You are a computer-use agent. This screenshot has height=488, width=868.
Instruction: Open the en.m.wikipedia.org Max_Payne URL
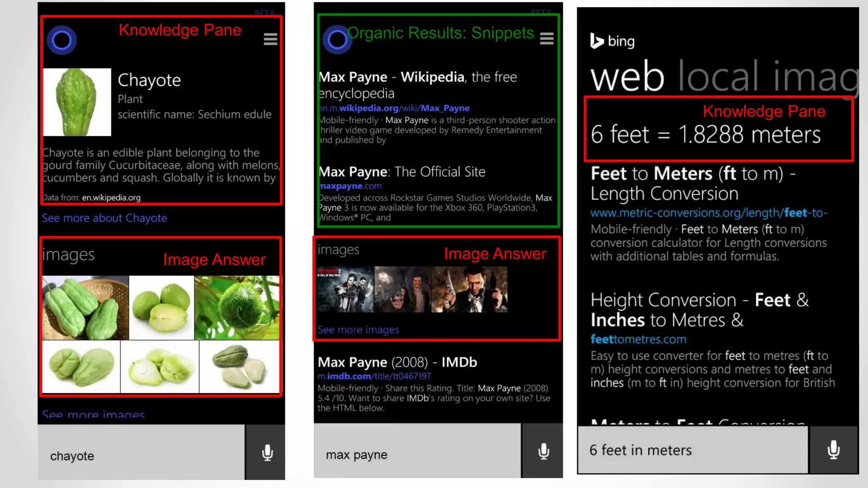pyautogui.click(x=394, y=108)
